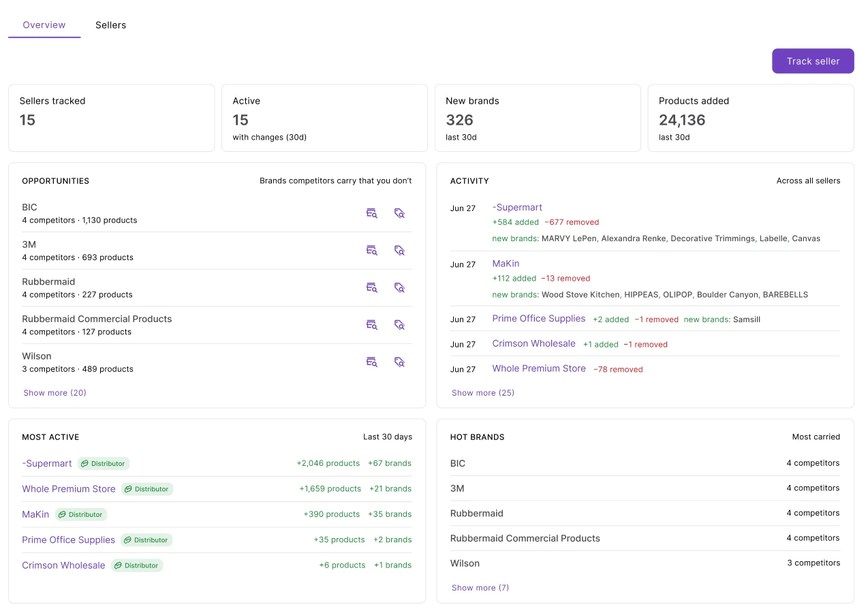Screen dimensions: 868x613
Task: Expand Activity list with Show more (25)
Action: pyautogui.click(x=483, y=393)
